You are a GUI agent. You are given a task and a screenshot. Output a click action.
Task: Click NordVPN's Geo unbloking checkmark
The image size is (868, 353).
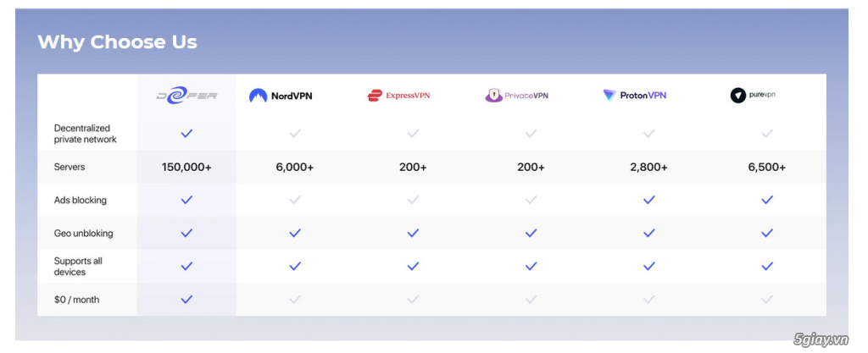(295, 233)
